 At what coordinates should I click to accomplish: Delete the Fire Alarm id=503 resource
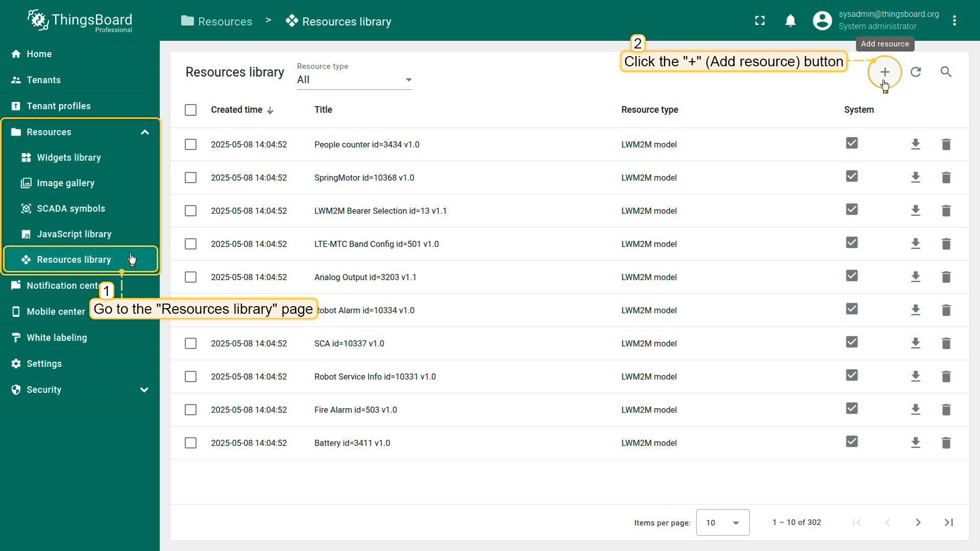tap(946, 410)
